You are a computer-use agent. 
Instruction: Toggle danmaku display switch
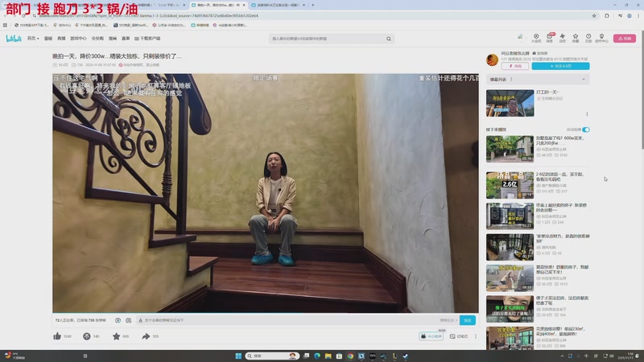(x=118, y=320)
